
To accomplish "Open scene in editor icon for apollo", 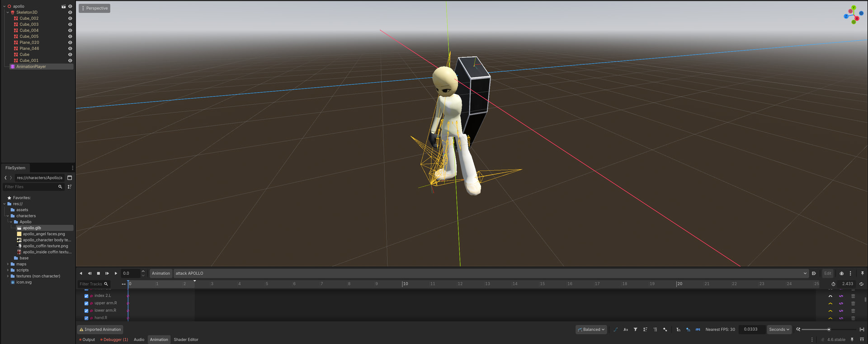I will point(63,6).
